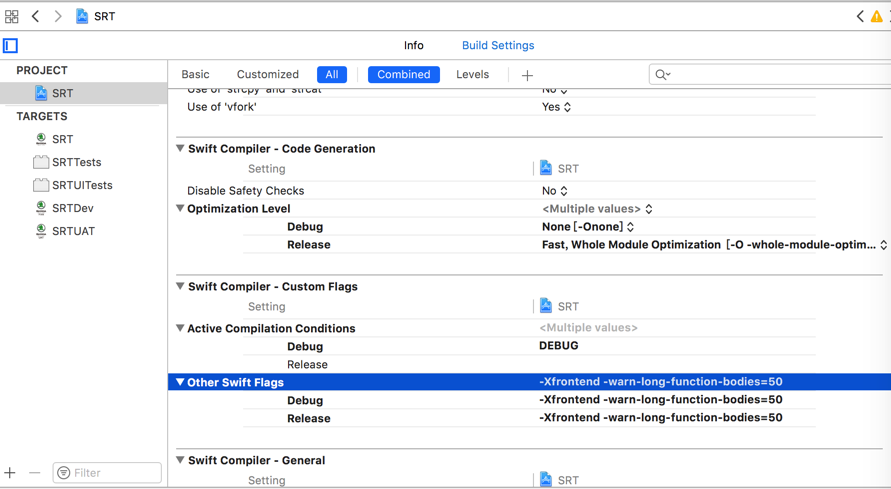Toggle the project navigator sidebar icon
Viewport: 891px width, 489px height.
pos(11,46)
